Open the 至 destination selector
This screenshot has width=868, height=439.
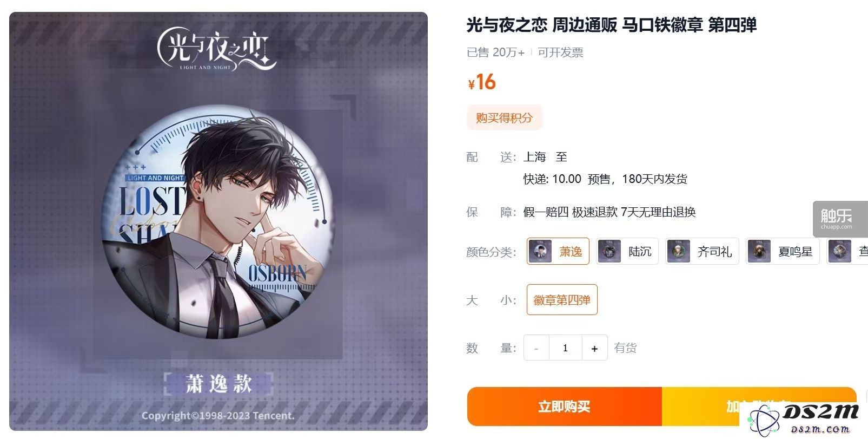561,157
